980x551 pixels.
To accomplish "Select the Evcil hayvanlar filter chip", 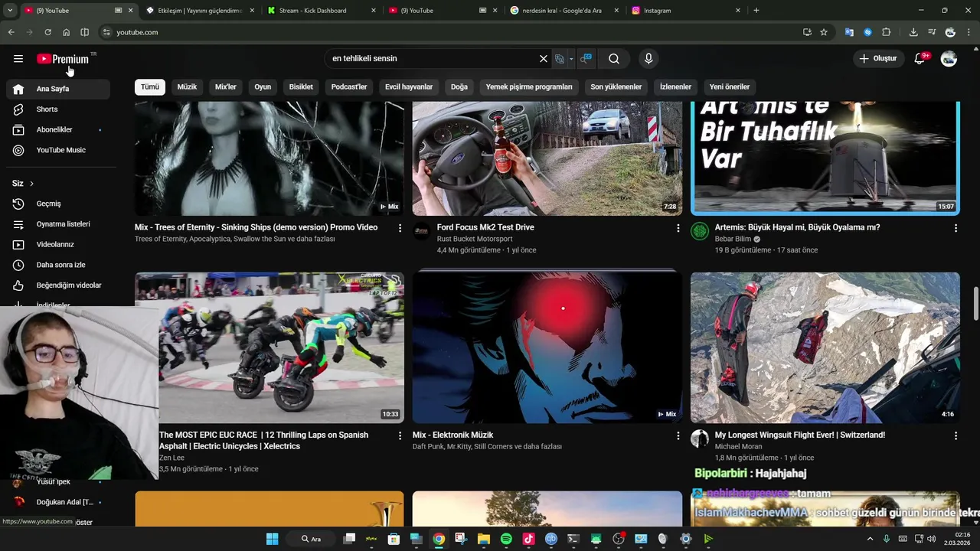I will (x=409, y=86).
